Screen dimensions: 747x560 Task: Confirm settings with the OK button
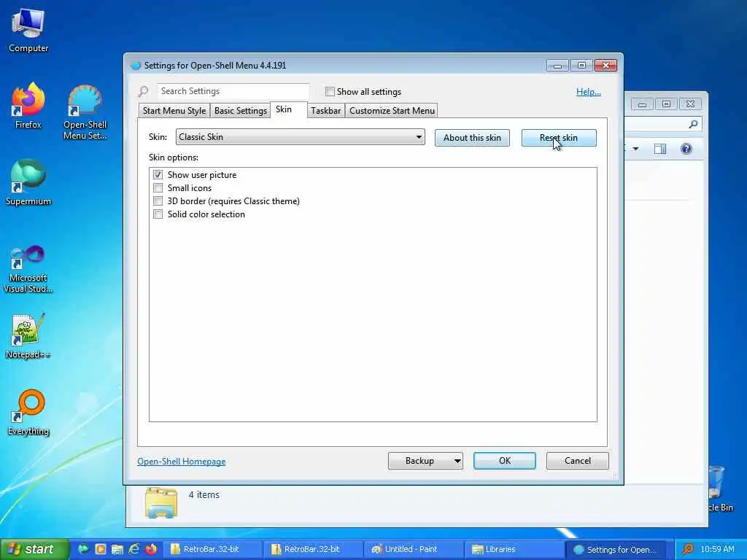click(505, 461)
